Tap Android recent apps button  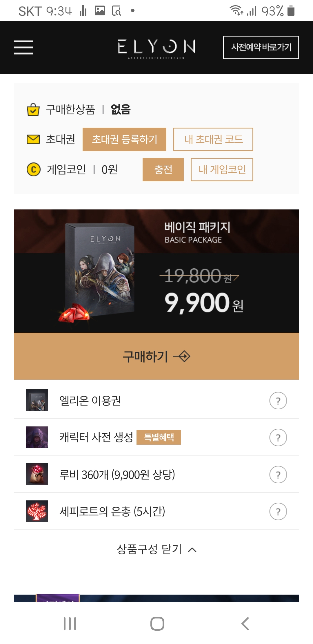(70, 624)
